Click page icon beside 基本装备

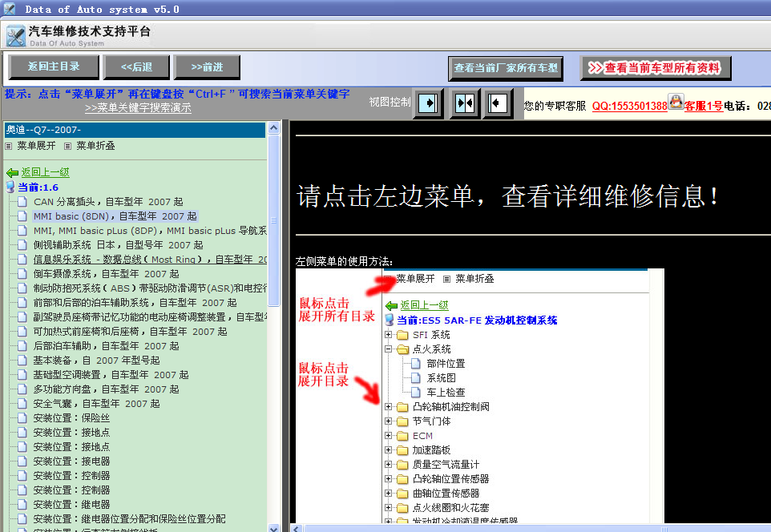tap(22, 361)
